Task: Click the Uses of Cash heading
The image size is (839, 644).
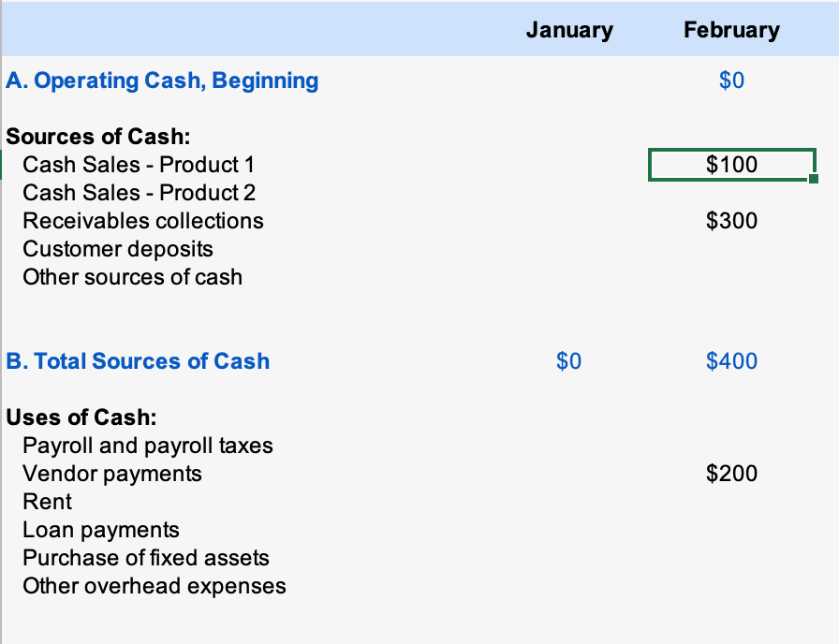Action: 81,417
